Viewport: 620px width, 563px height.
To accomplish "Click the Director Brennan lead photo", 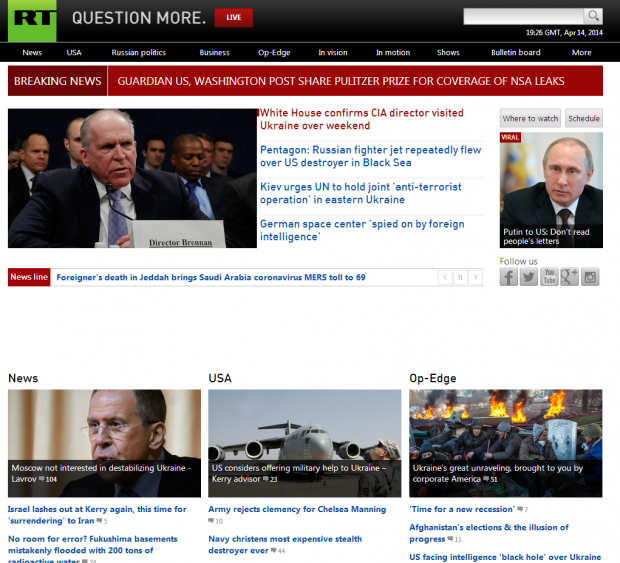I will 132,178.
